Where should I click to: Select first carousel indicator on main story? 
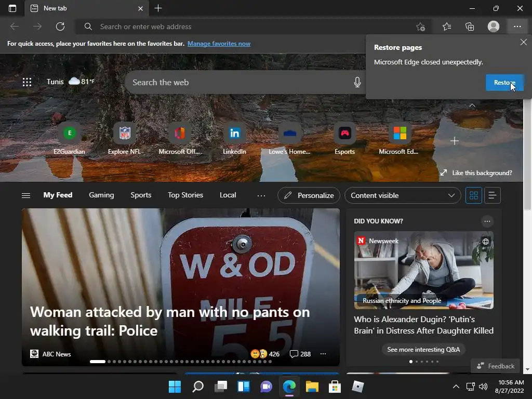click(x=97, y=362)
